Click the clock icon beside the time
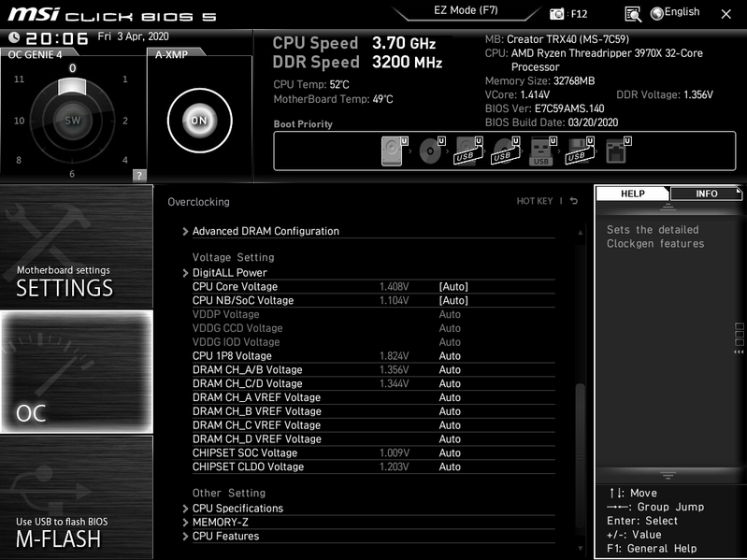747x560 pixels. (14, 37)
